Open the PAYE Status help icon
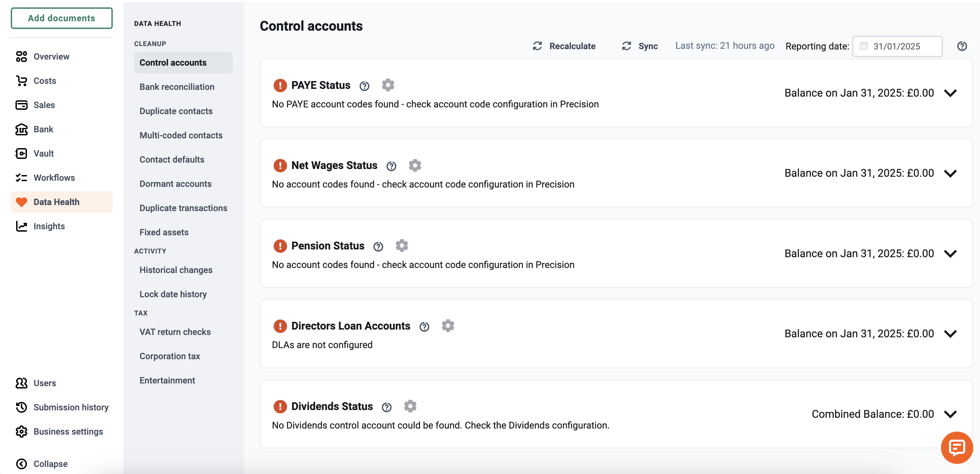This screenshot has width=980, height=474. click(x=364, y=86)
